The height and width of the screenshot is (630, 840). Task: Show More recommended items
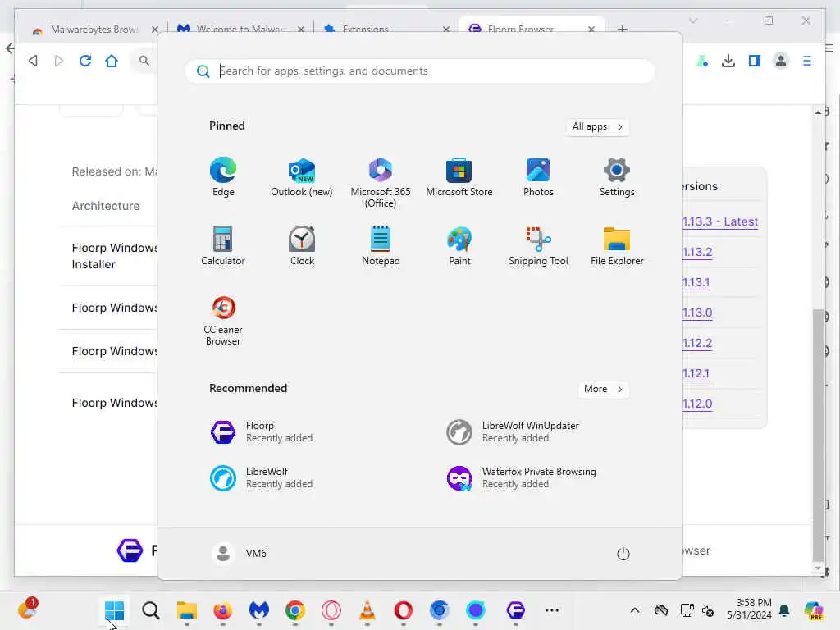[603, 389]
